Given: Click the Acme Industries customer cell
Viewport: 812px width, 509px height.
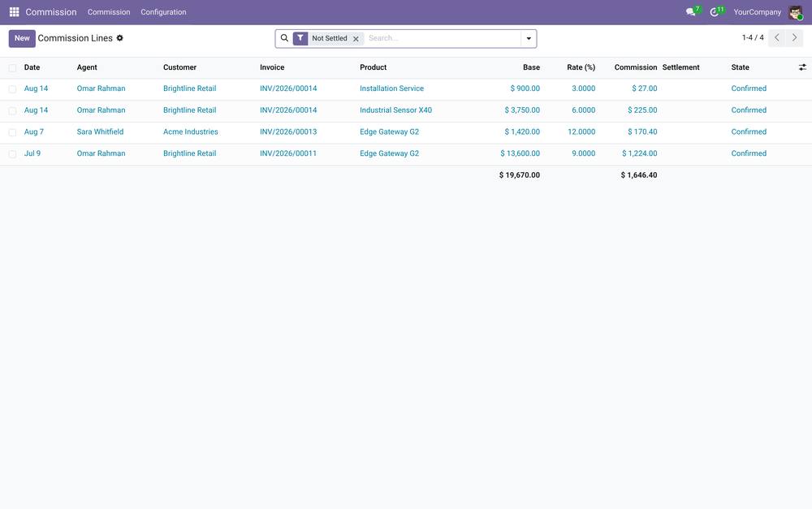Looking at the screenshot, I should click(191, 132).
